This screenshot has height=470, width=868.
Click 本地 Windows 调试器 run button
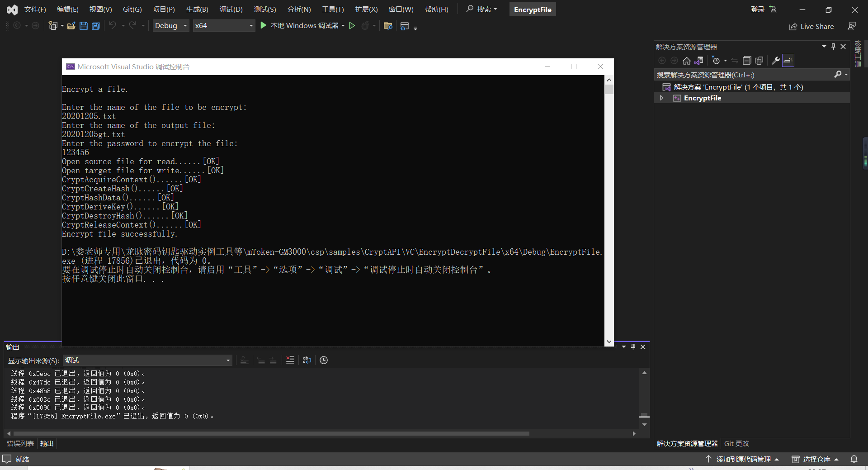[x=299, y=26]
